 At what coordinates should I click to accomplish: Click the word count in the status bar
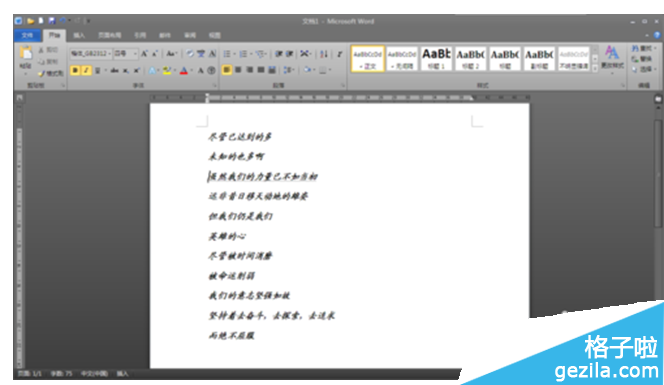pos(61,374)
